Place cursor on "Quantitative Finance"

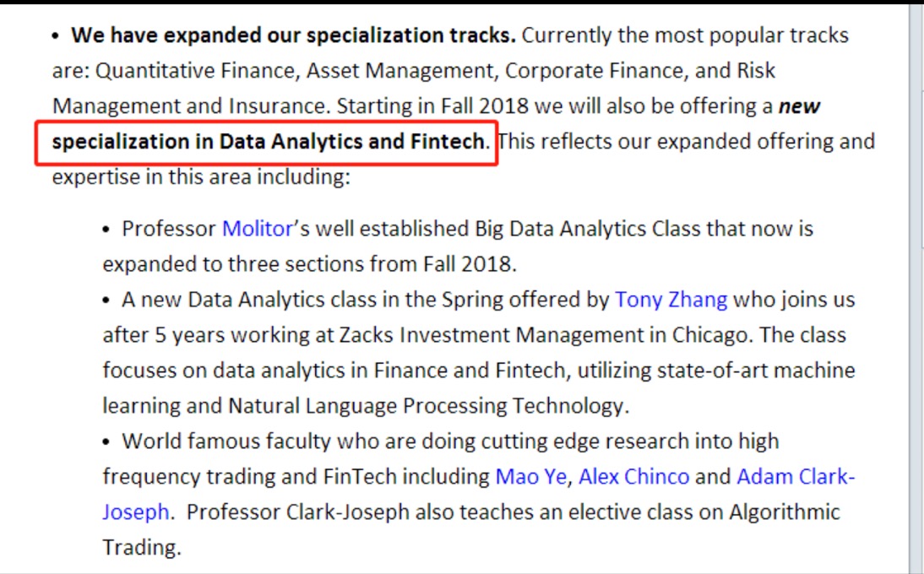click(x=196, y=71)
